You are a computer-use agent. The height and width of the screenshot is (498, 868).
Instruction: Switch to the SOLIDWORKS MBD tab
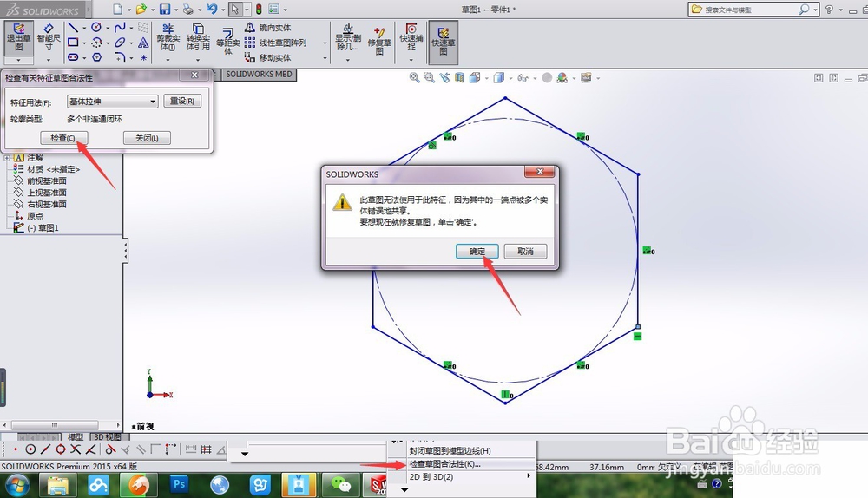click(259, 74)
